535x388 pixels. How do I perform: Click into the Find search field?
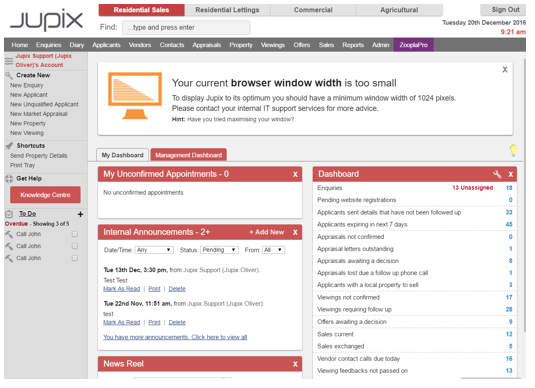point(186,27)
